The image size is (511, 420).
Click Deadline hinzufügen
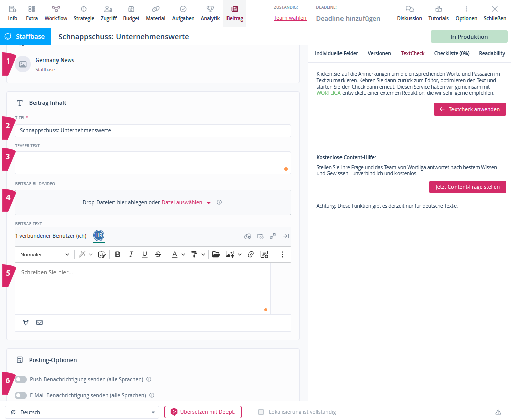(x=348, y=18)
